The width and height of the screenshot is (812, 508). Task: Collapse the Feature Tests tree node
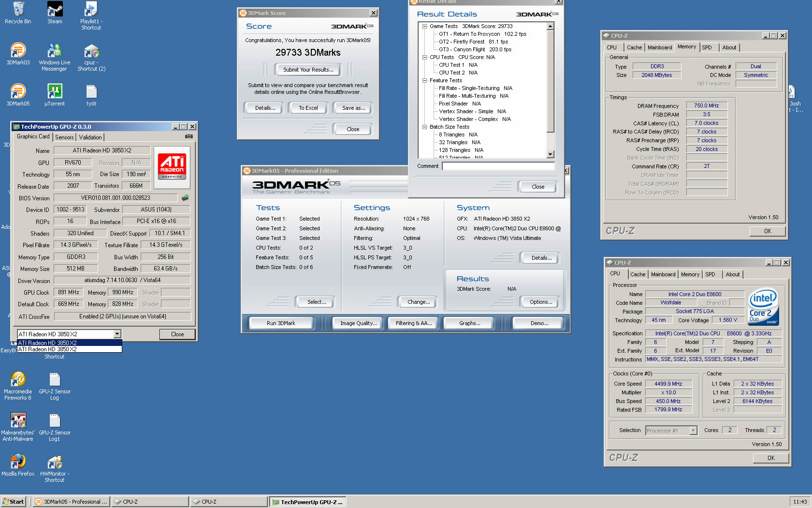[x=424, y=80]
